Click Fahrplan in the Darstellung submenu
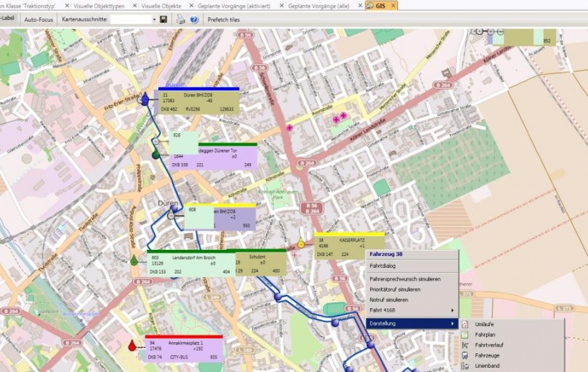 (x=485, y=335)
